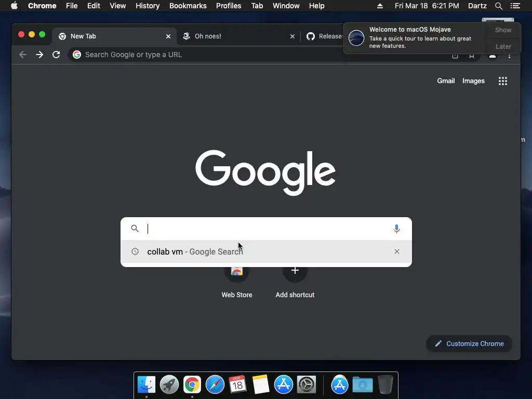
Task: Click the browser back arrow
Action: tap(23, 55)
